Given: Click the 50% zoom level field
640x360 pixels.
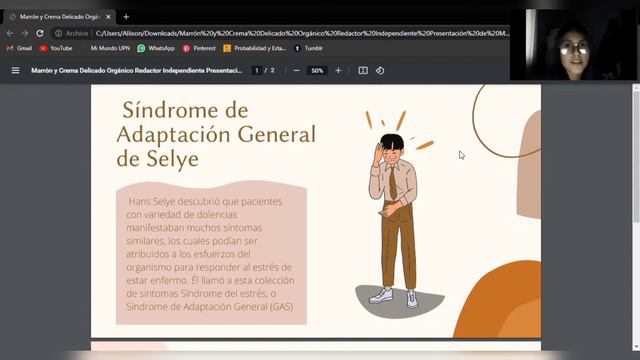Looking at the screenshot, I should 317,71.
